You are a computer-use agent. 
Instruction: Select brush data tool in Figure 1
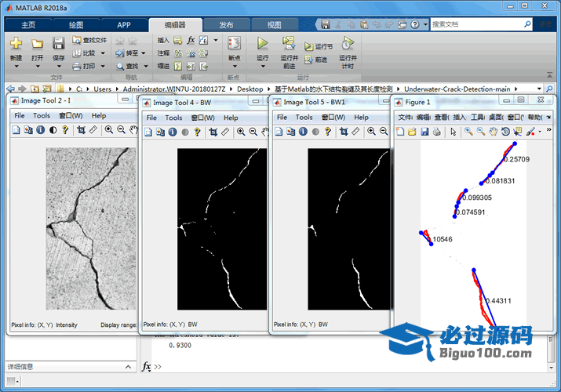(x=530, y=132)
